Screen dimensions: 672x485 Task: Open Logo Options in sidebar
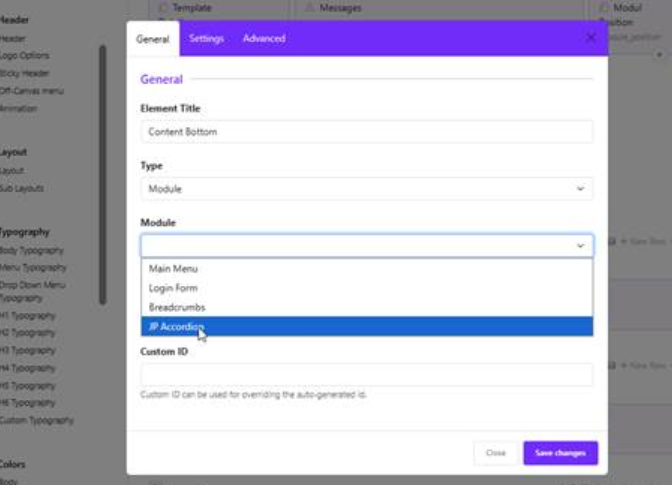pyautogui.click(x=25, y=56)
